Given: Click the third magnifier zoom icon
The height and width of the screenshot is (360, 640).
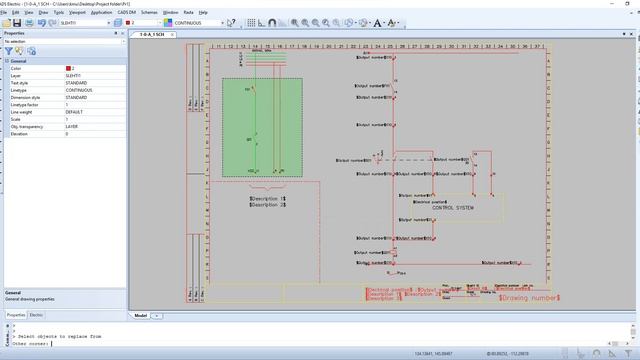Looking at the screenshot, I should click(316, 23).
